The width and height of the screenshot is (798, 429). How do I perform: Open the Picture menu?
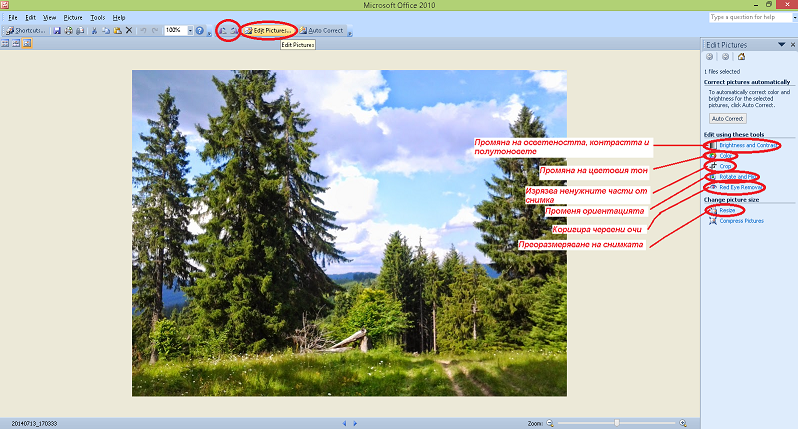point(73,18)
